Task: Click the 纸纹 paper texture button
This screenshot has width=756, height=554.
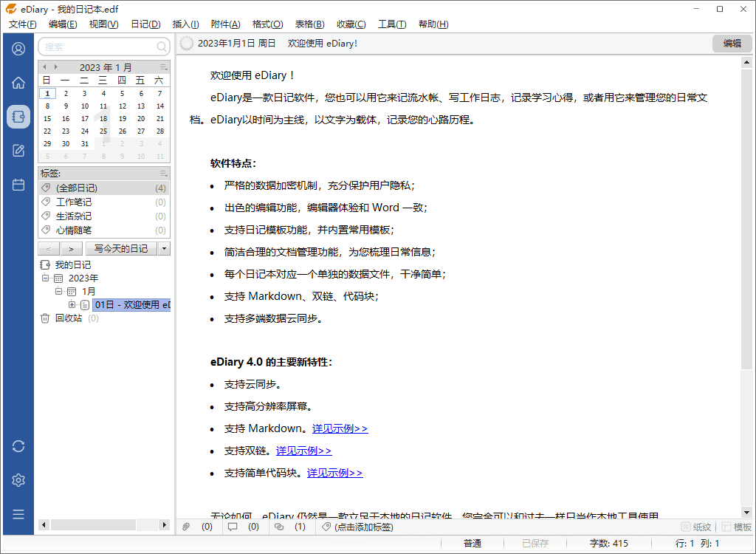Action: pos(696,527)
